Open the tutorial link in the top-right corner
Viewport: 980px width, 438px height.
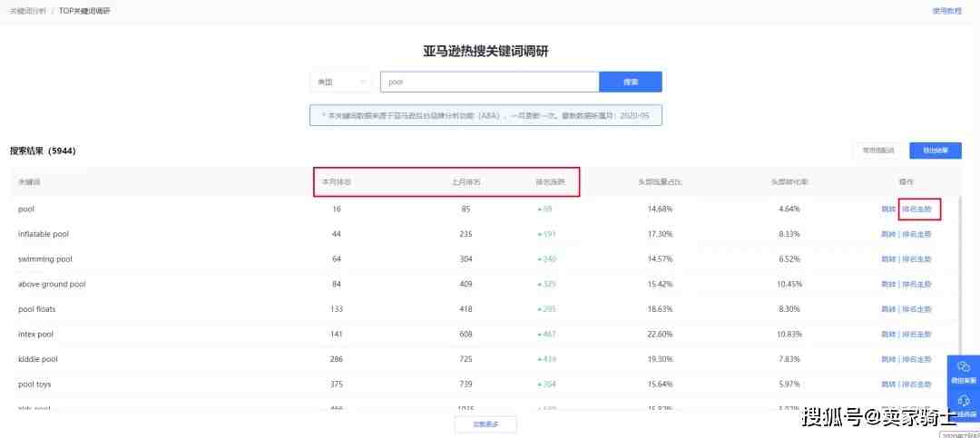click(x=946, y=11)
